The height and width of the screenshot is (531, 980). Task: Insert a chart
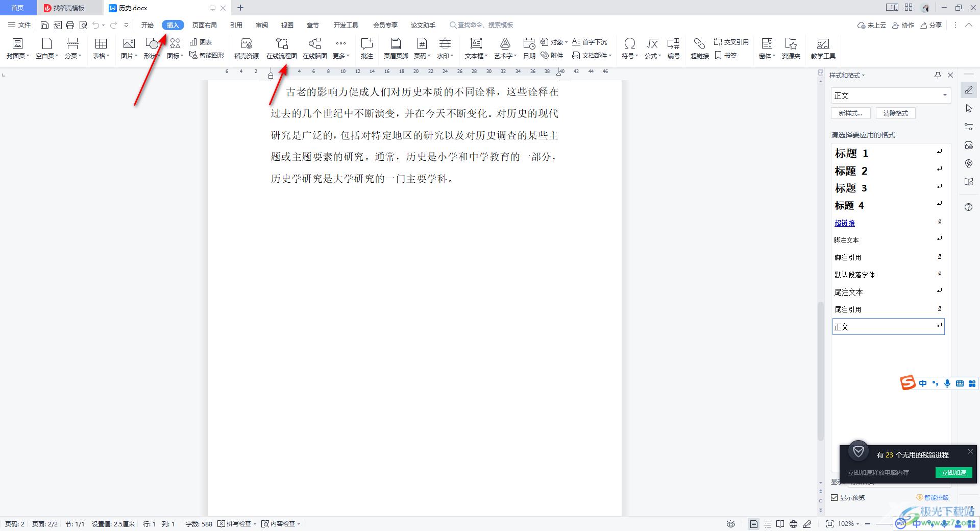click(x=201, y=42)
